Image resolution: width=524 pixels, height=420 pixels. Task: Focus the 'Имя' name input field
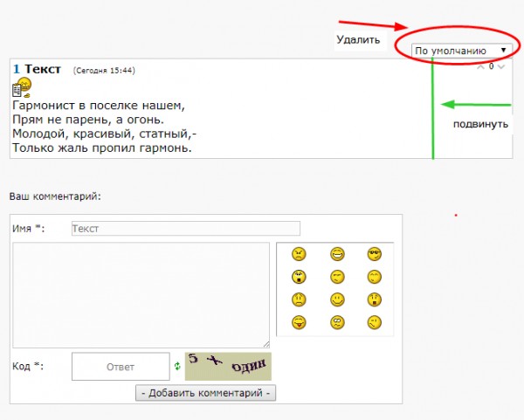[186, 228]
